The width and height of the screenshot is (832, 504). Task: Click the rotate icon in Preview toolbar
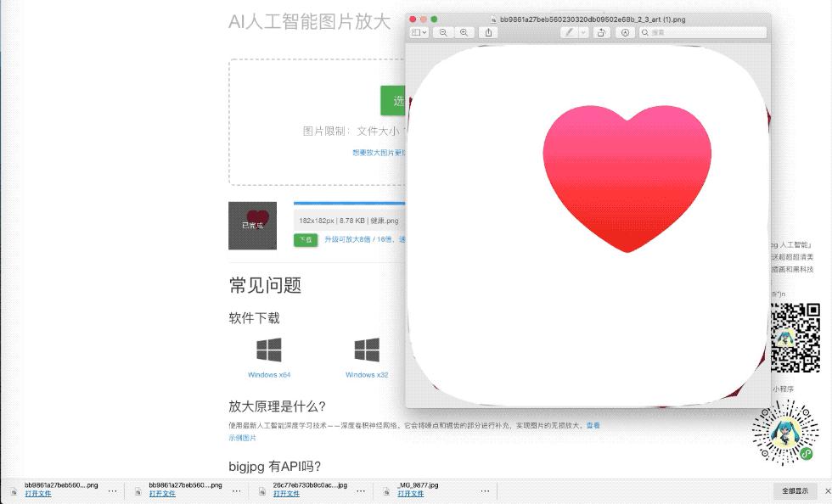click(x=603, y=32)
